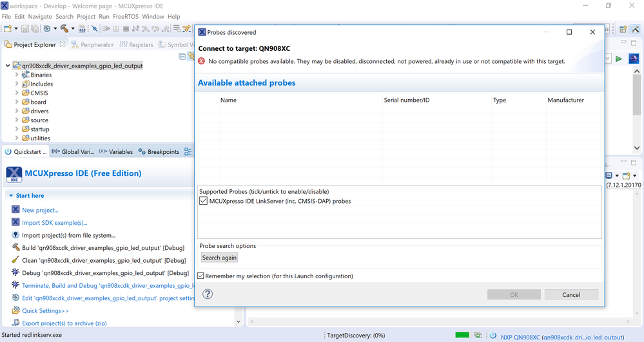
Task: Click the Type column header in probes table
Action: (x=500, y=100)
